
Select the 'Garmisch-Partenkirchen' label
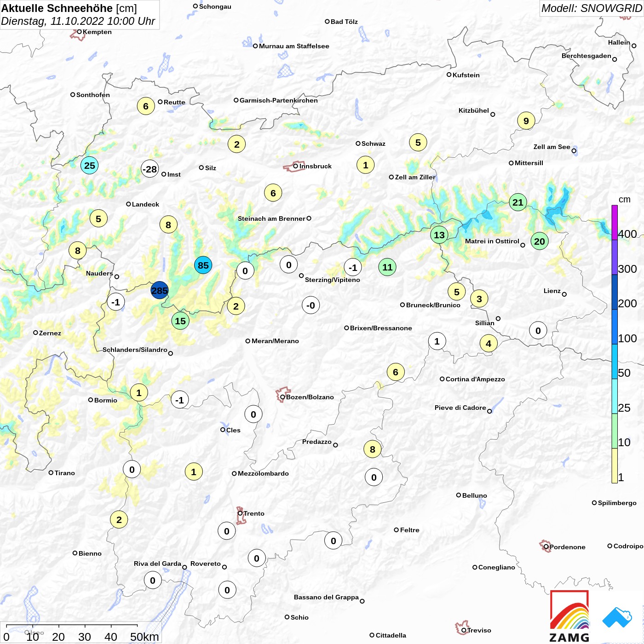(279, 100)
